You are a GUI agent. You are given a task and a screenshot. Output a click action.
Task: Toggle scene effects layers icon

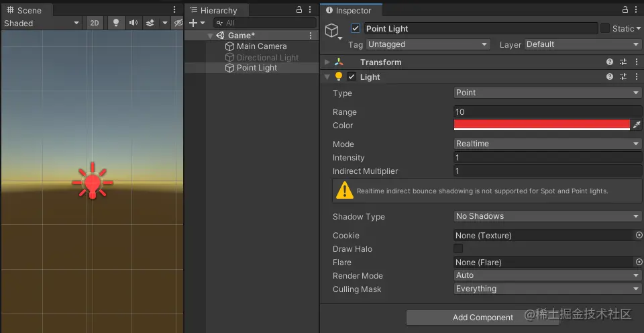coord(150,23)
